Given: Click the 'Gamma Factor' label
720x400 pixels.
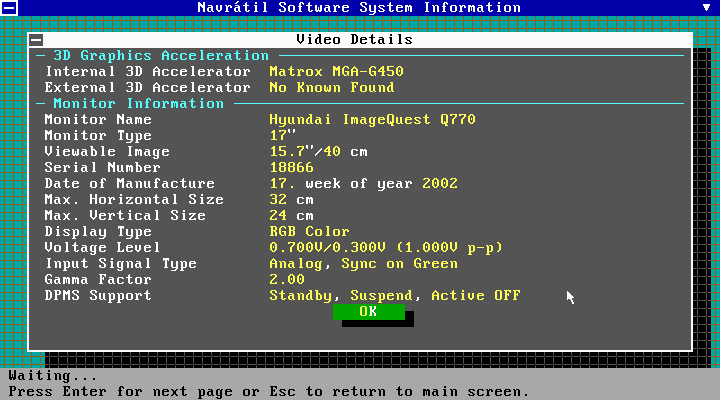Looking at the screenshot, I should pos(98,280).
